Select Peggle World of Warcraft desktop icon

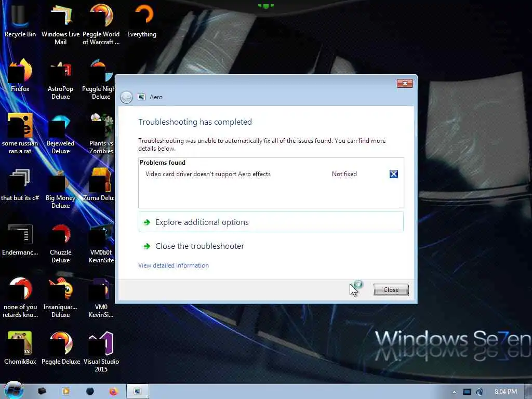pyautogui.click(x=101, y=24)
